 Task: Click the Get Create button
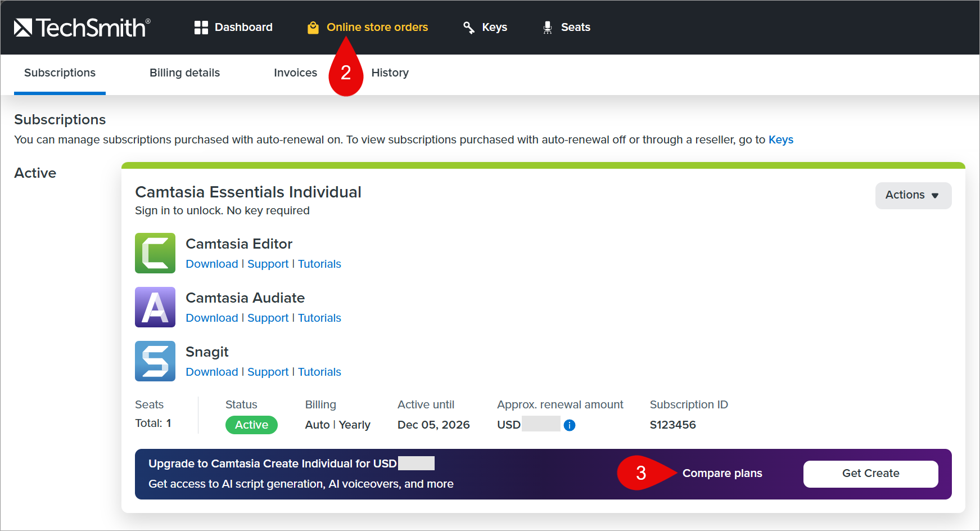tap(871, 474)
